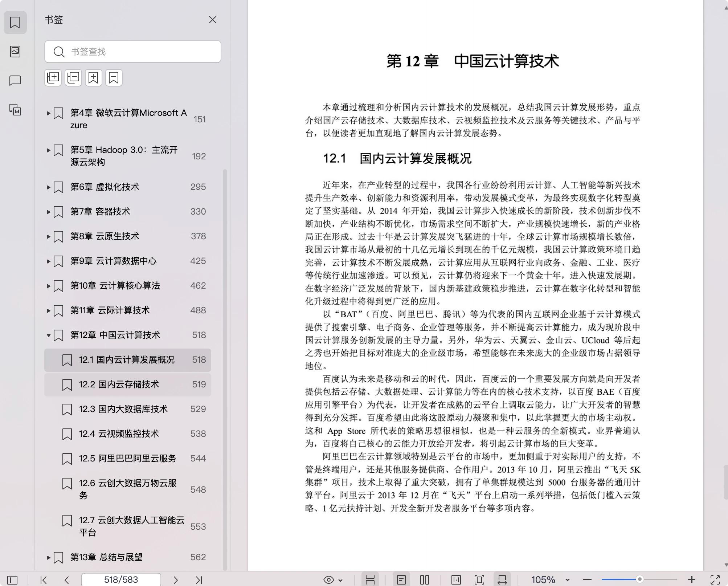Select bookmark 12.1 国内云计算发展概况

click(128, 360)
